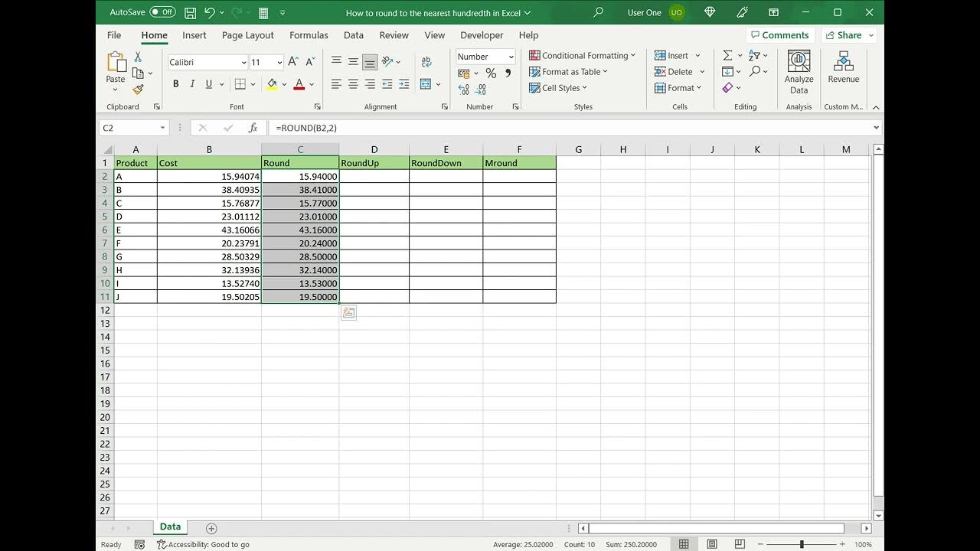Viewport: 980px width, 551px height.
Task: Click the Share button
Action: [849, 35]
